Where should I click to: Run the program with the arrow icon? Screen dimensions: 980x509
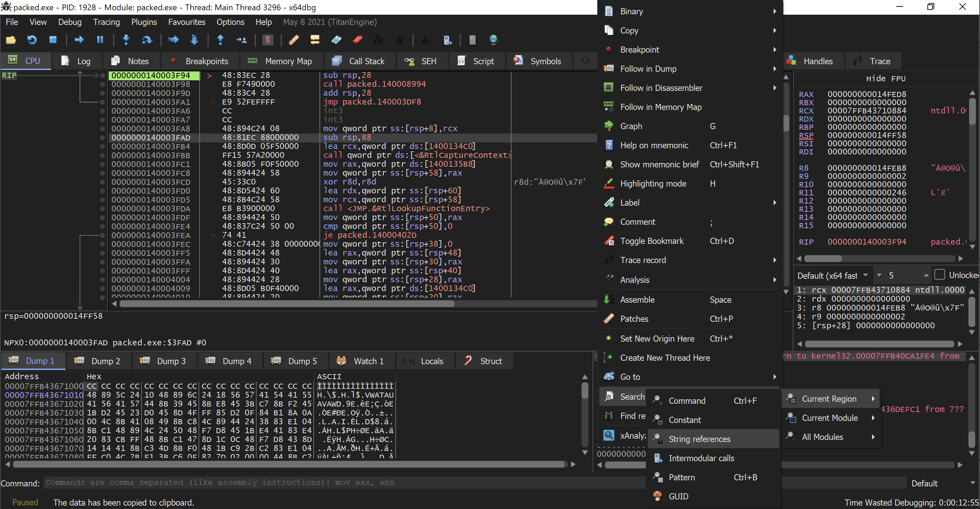point(79,40)
